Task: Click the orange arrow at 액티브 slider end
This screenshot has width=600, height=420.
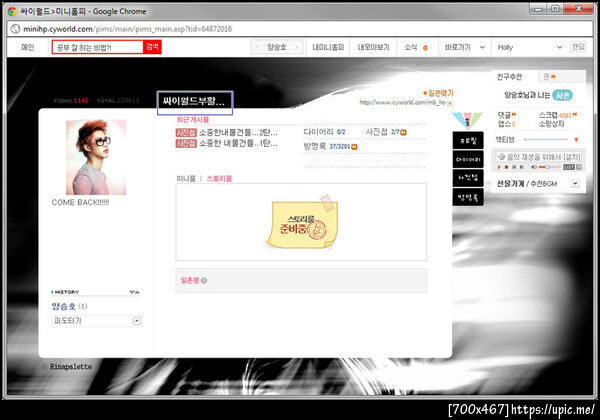Action: click(576, 140)
